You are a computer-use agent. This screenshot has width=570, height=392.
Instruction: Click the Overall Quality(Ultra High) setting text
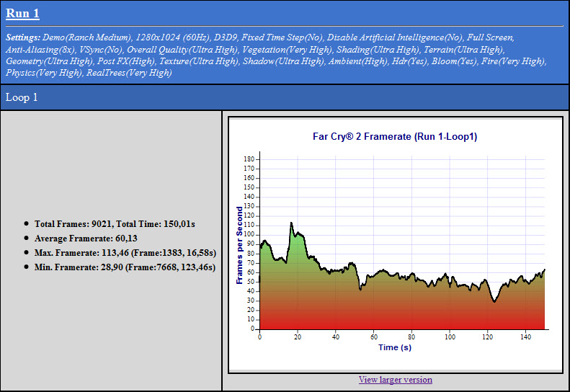coord(183,50)
